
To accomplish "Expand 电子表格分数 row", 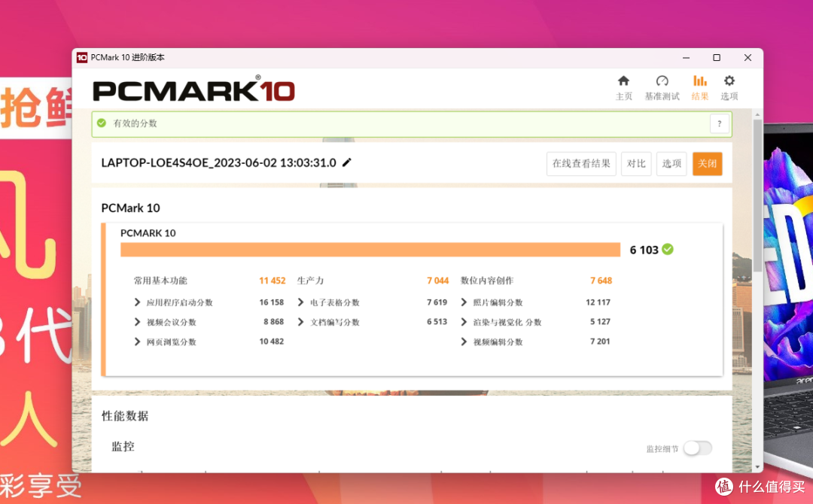I will coord(300,302).
